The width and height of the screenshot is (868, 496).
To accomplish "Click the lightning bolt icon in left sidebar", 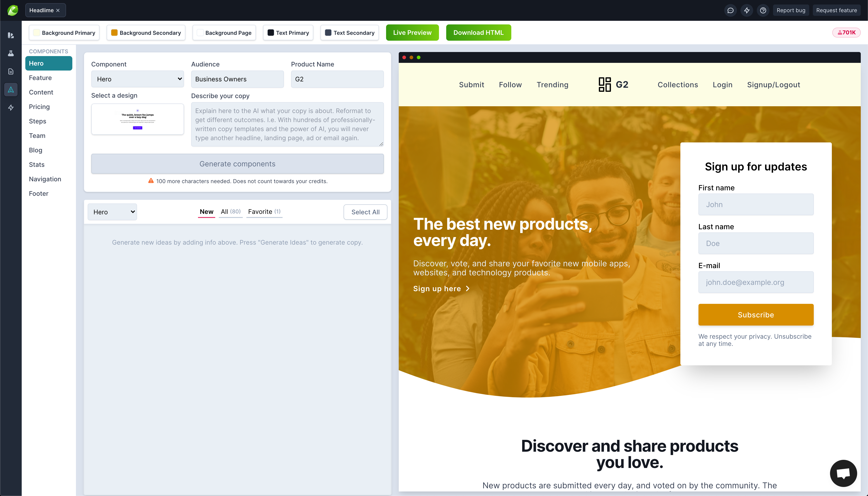I will click(x=11, y=108).
